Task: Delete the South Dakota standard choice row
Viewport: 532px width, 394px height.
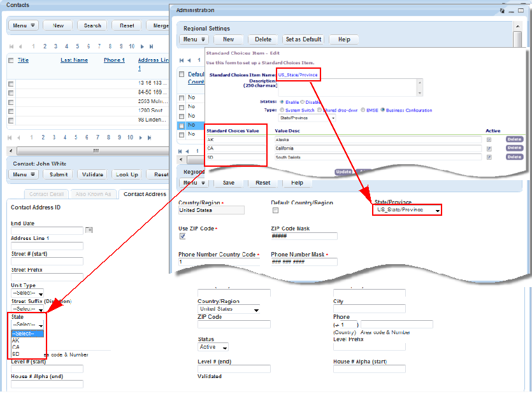Action: [514, 157]
